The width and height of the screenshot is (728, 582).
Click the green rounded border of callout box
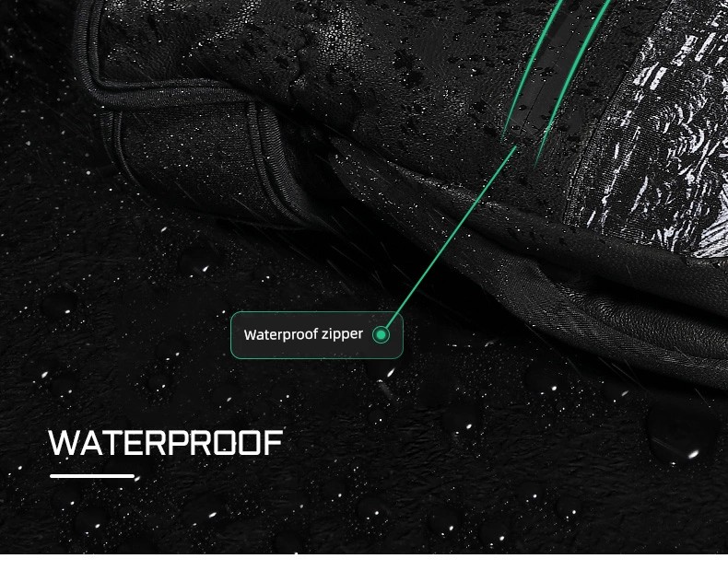point(317,312)
